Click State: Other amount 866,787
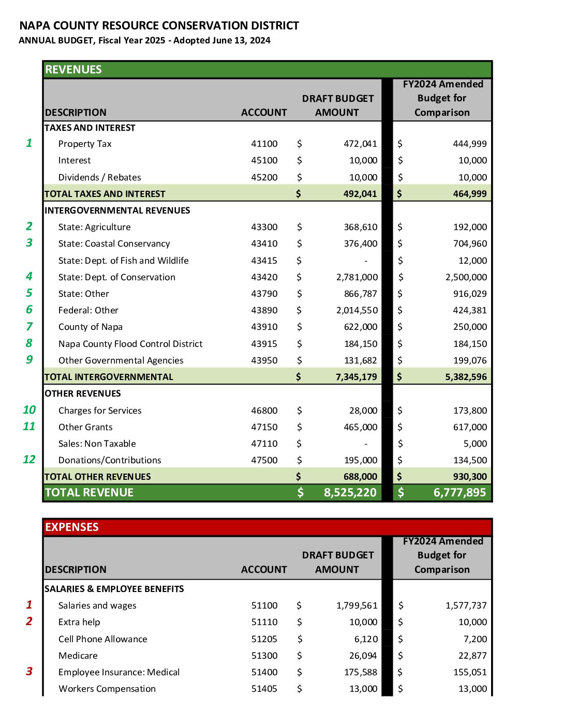 click(x=361, y=294)
